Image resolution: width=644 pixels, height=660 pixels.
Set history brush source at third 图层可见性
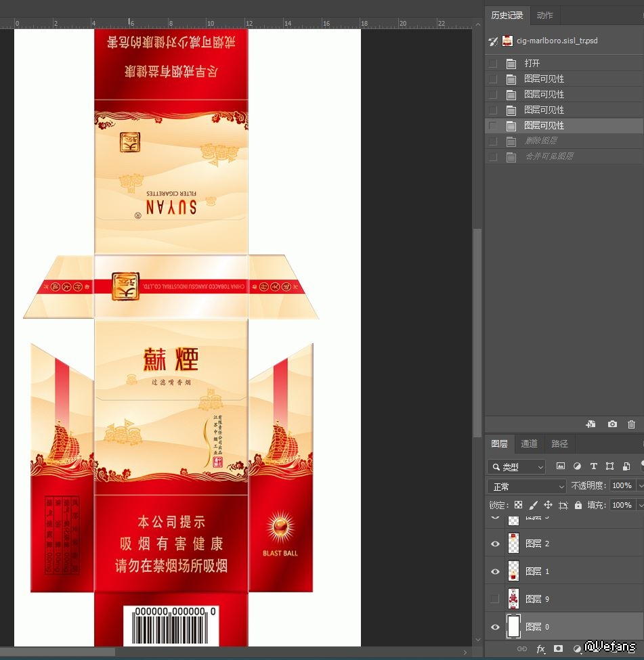[493, 110]
